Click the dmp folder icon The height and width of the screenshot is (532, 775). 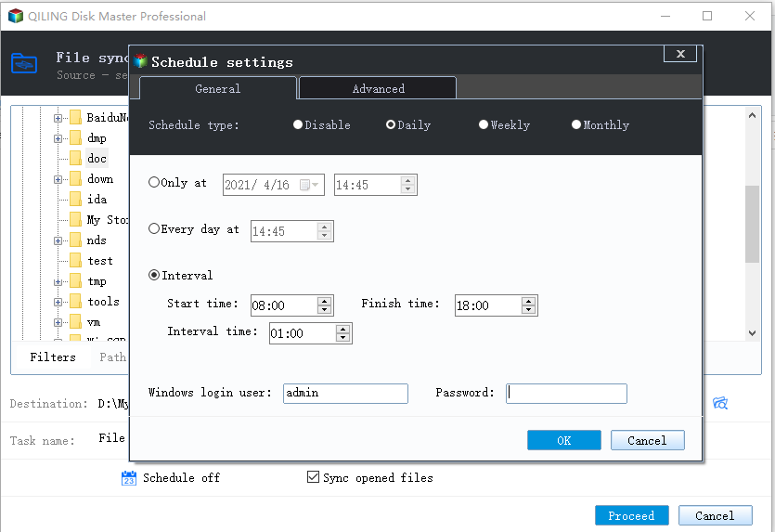(x=75, y=138)
